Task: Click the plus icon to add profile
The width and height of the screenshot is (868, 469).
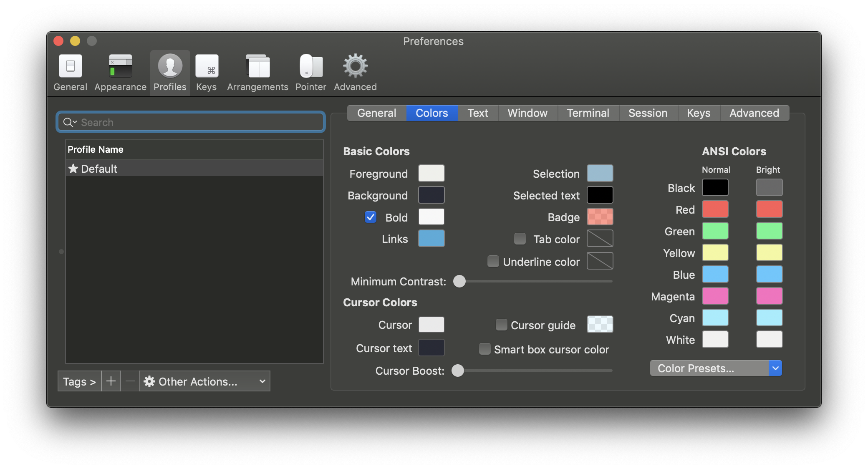Action: [111, 381]
